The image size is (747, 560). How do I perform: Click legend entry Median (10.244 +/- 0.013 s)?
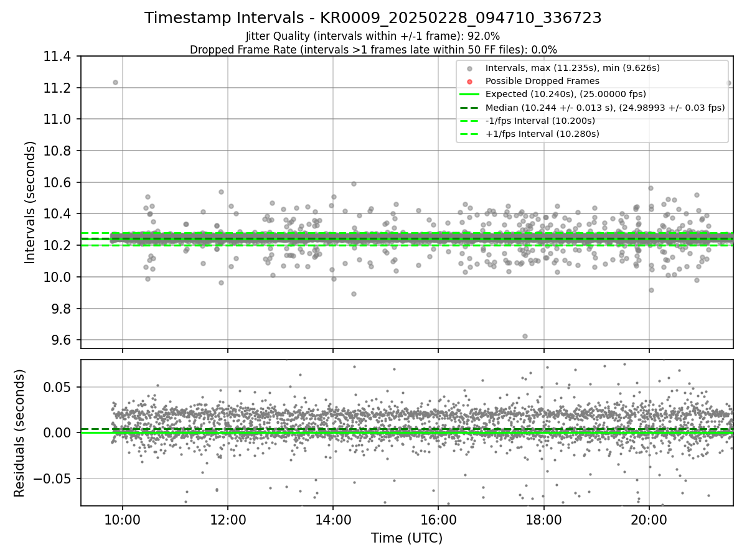click(x=605, y=107)
